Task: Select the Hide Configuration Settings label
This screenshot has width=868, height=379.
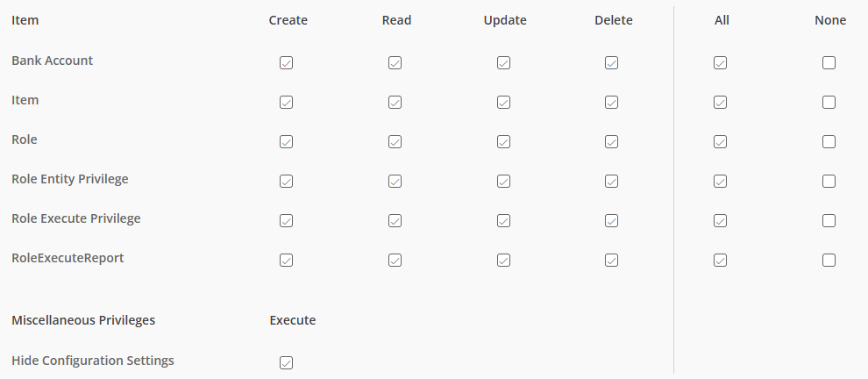Action: point(93,361)
